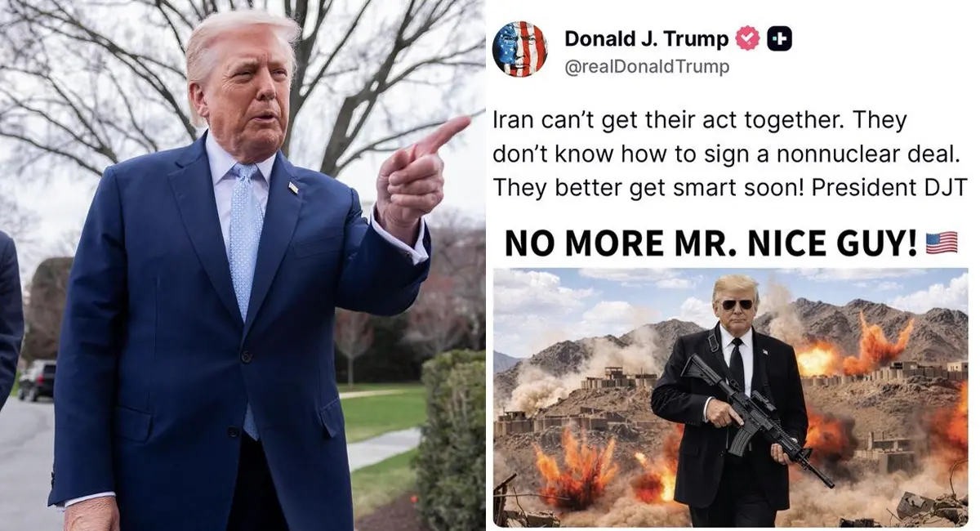The height and width of the screenshot is (531, 980).
Task: Click the large orange explosion at bottom of image
Action: point(578,471)
